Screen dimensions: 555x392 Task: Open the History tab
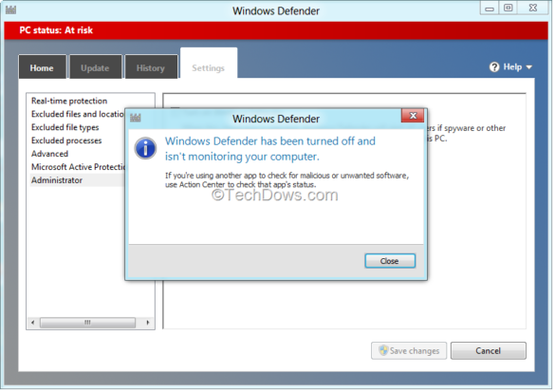tap(152, 67)
